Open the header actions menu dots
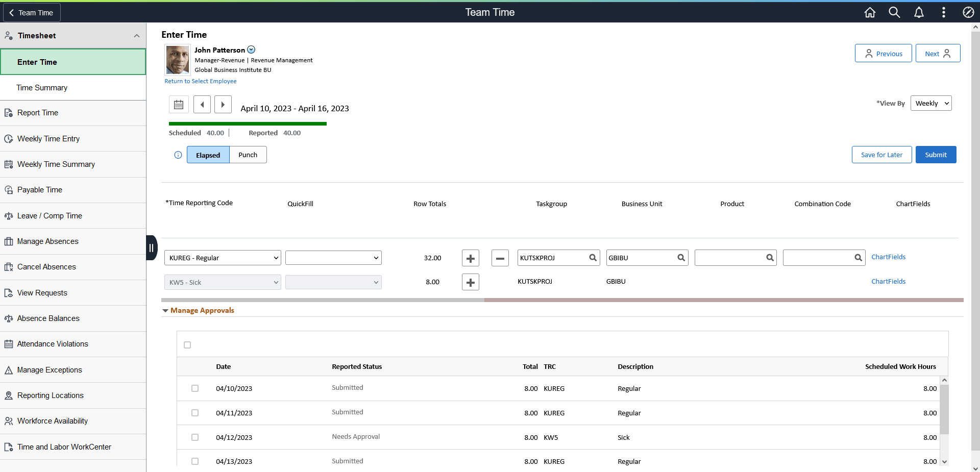This screenshot has height=472, width=980. point(943,12)
